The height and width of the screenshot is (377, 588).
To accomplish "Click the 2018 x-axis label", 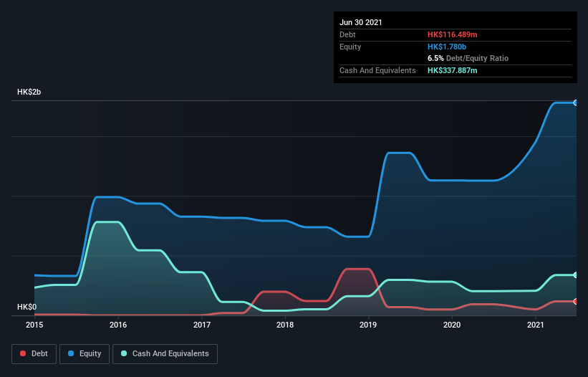I will click(x=285, y=325).
